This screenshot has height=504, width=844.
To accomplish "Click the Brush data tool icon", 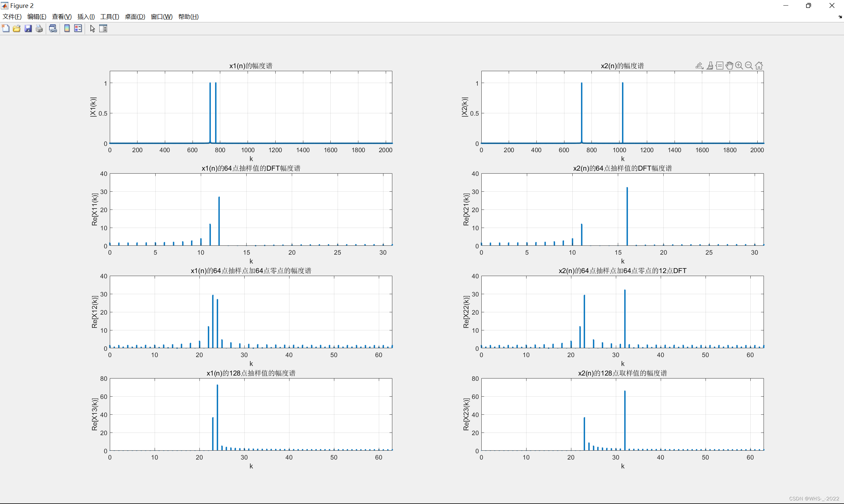I will pyautogui.click(x=710, y=66).
